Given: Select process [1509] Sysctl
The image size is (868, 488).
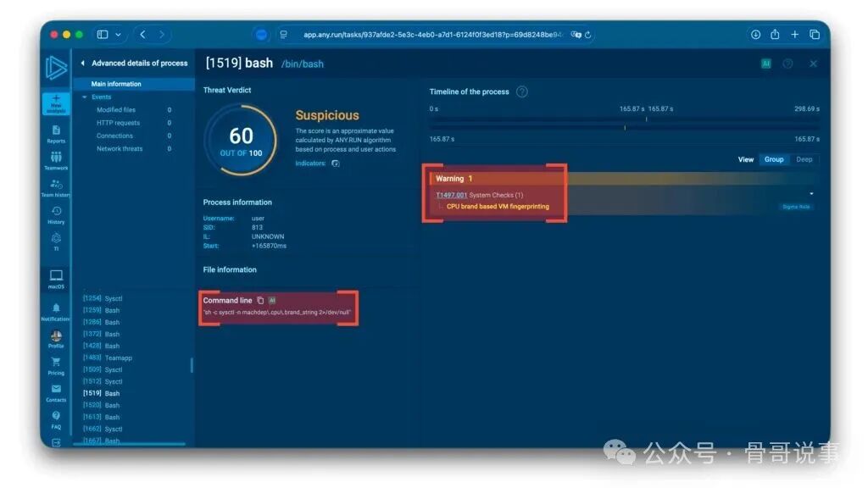Looking at the screenshot, I should click(x=103, y=369).
